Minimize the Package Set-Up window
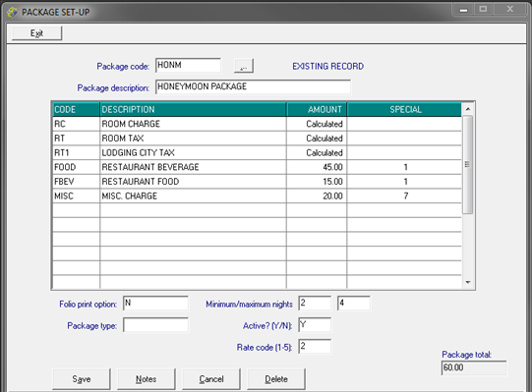Viewport: 532px width, 392px height. [463, 10]
